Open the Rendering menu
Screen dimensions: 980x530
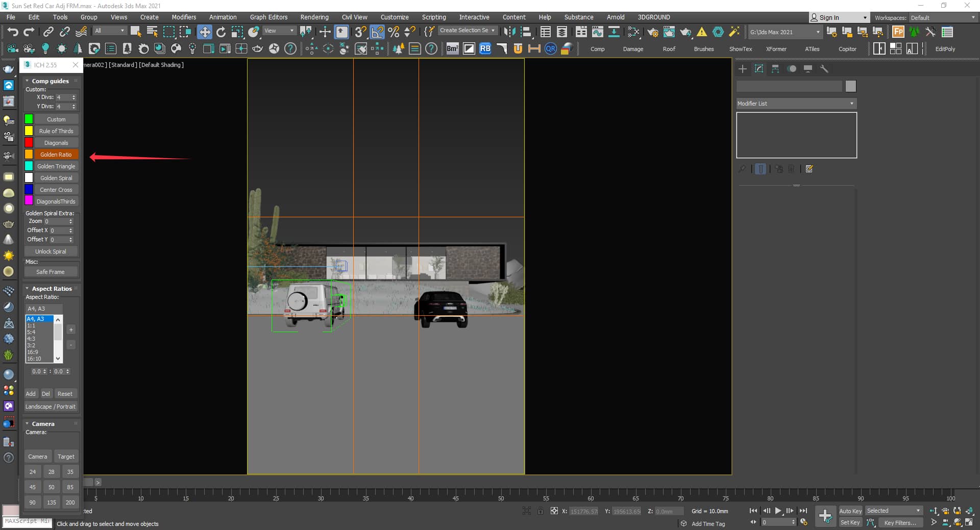click(x=314, y=17)
